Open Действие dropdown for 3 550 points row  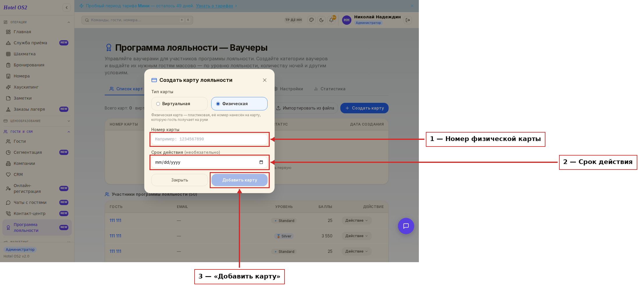click(357, 236)
